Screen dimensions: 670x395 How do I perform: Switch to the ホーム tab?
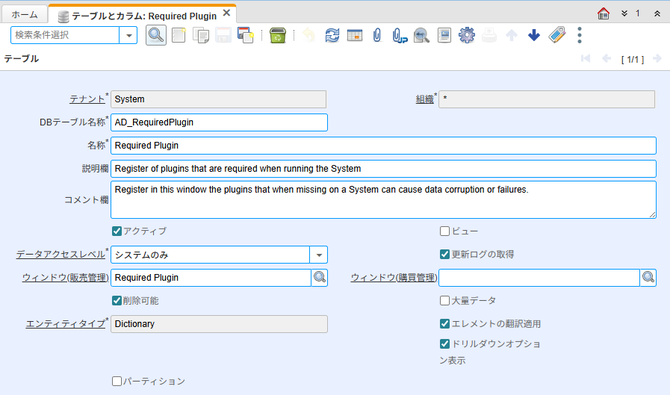coord(24,15)
